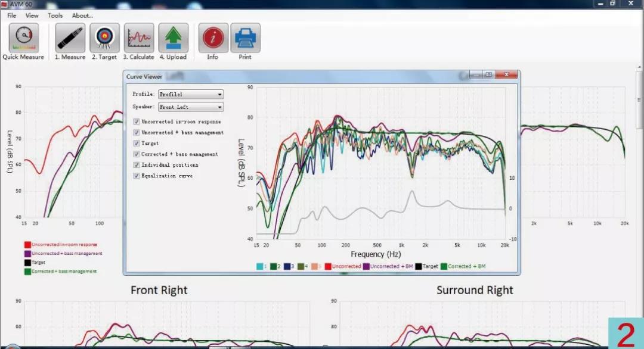Click the position 4 olive legend swatch
Screen dimensions: 644x349
[301, 267]
